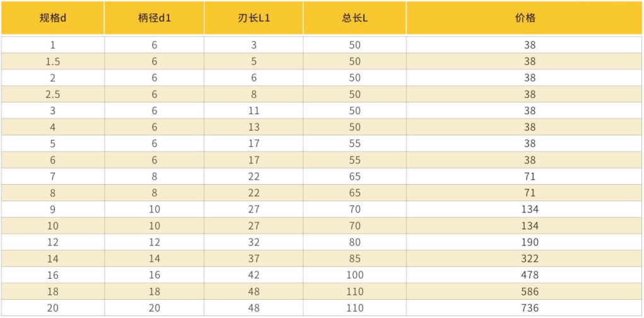Screen dimensions: 644x318
Task: Click the blade length value 42
Action: point(254,275)
